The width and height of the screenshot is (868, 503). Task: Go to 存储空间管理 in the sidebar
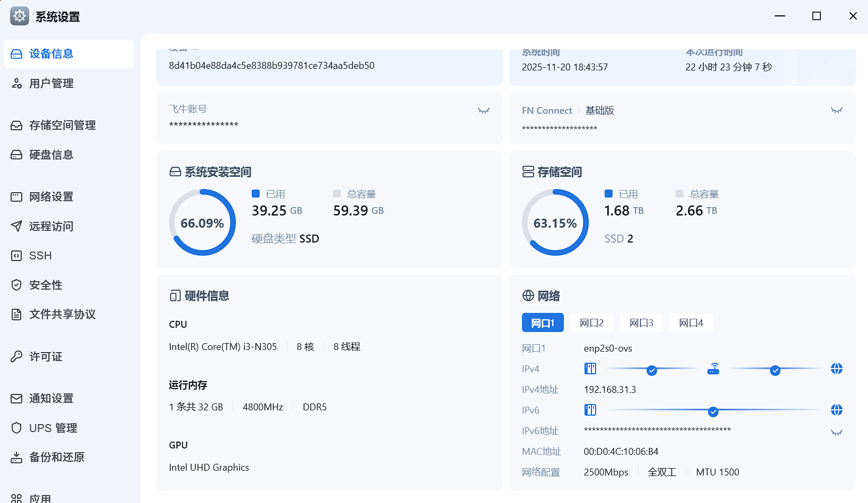point(69,125)
